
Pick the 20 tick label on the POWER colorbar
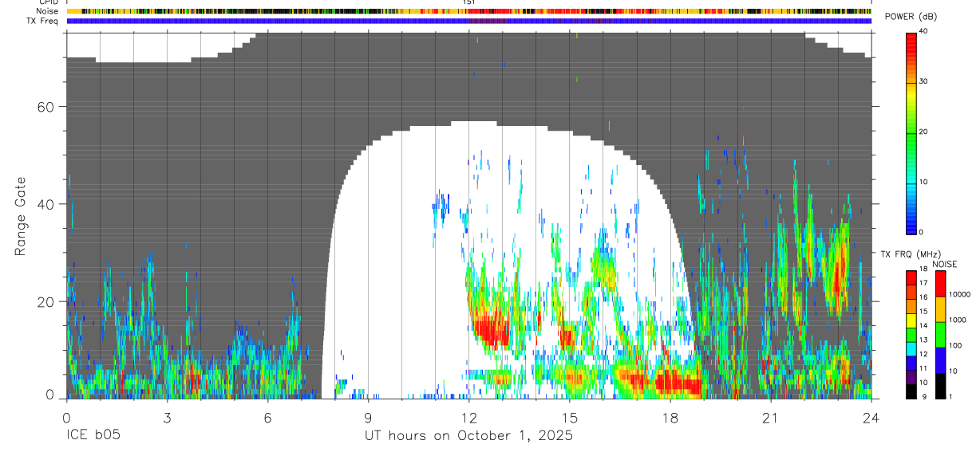pos(924,132)
